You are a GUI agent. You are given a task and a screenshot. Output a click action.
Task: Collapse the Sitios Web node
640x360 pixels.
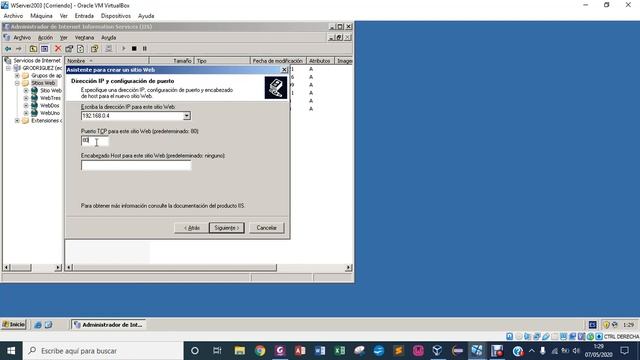coord(17,83)
